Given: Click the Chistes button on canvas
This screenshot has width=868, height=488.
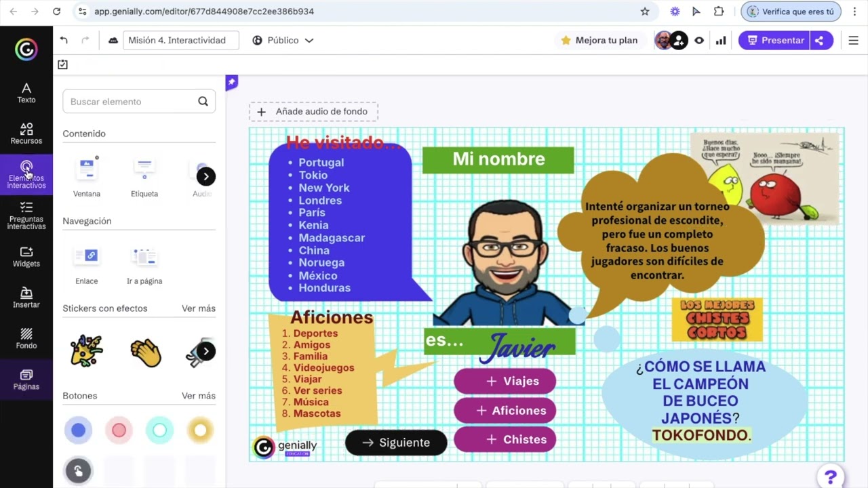Looking at the screenshot, I should tap(505, 439).
